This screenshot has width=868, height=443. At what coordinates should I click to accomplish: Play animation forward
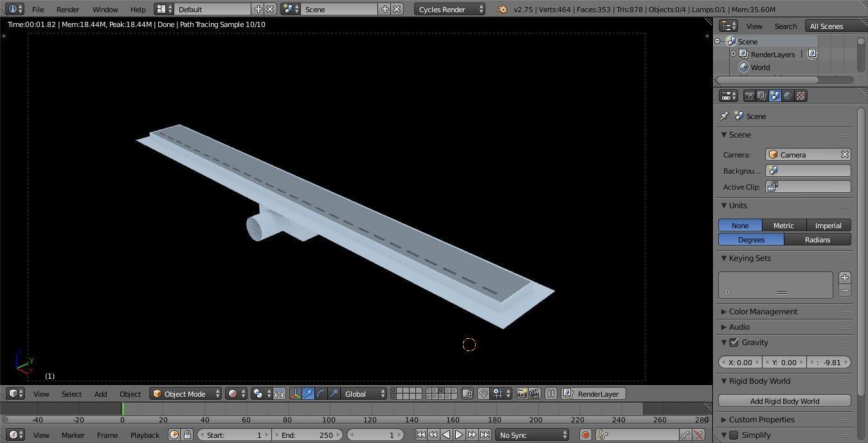[x=459, y=435]
